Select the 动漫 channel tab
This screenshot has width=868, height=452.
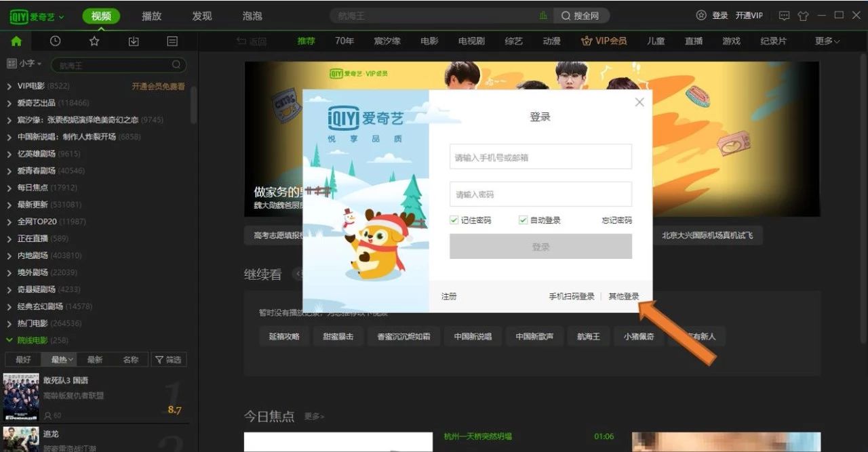551,41
